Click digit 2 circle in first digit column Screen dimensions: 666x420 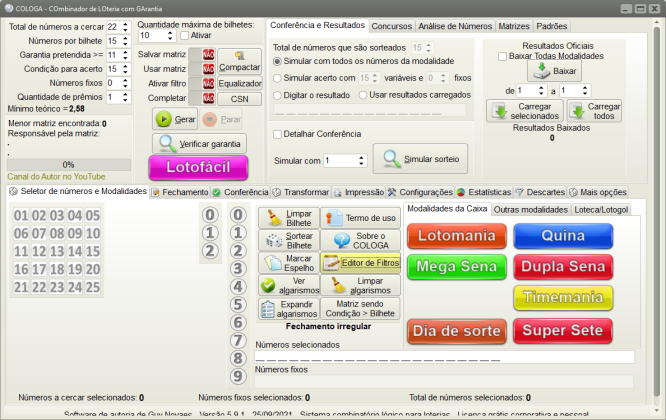pyautogui.click(x=210, y=251)
